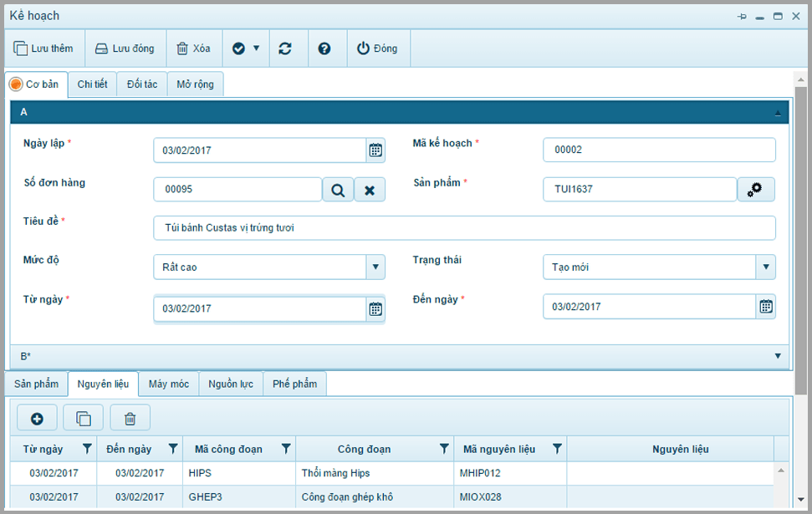This screenshot has width=812, height=514.
Task: Select the Thổi màng Hips cell
Action: point(375,473)
